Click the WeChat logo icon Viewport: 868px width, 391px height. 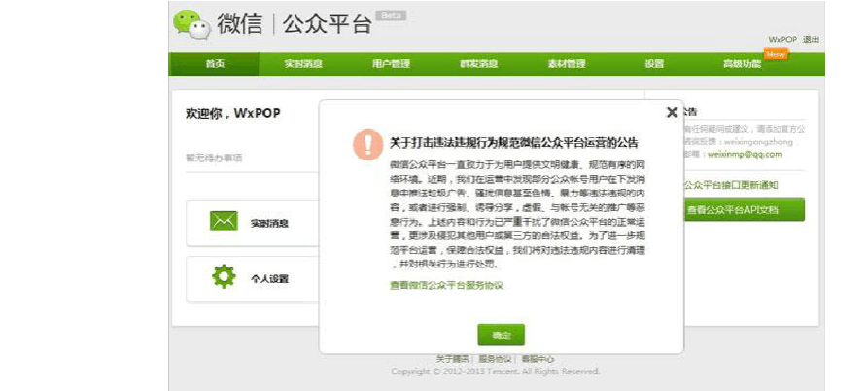pyautogui.click(x=191, y=25)
